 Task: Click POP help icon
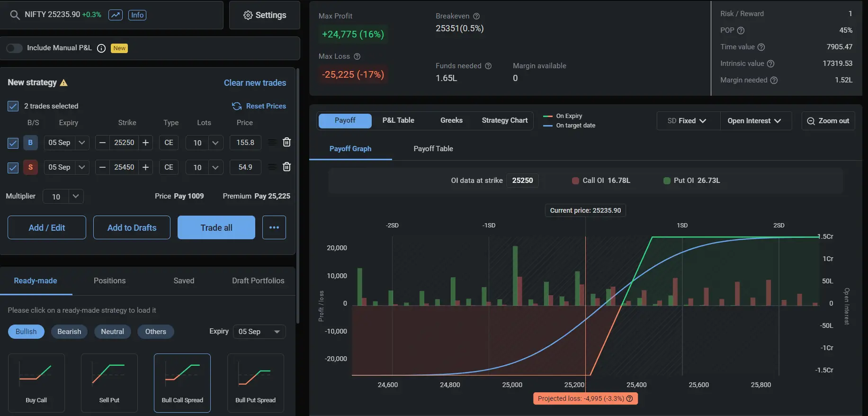tap(741, 30)
